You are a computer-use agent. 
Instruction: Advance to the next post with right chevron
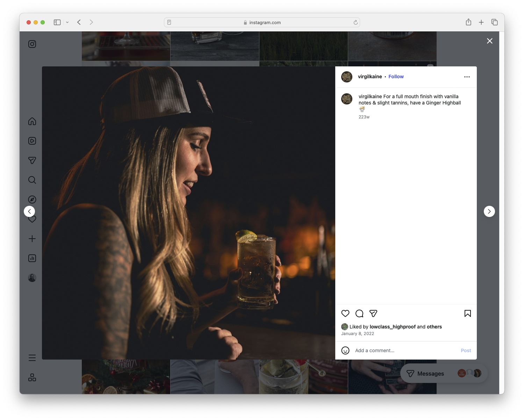489,211
